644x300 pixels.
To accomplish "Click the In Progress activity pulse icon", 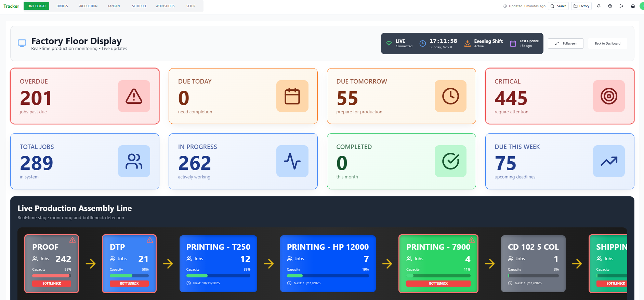I will coord(292,161).
